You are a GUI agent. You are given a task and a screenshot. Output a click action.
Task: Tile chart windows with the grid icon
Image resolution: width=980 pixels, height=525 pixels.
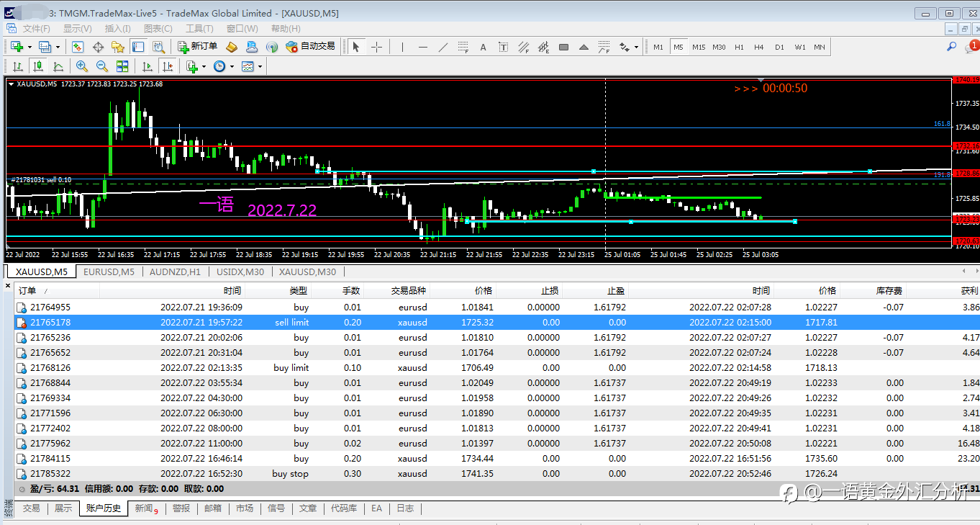pyautogui.click(x=122, y=66)
